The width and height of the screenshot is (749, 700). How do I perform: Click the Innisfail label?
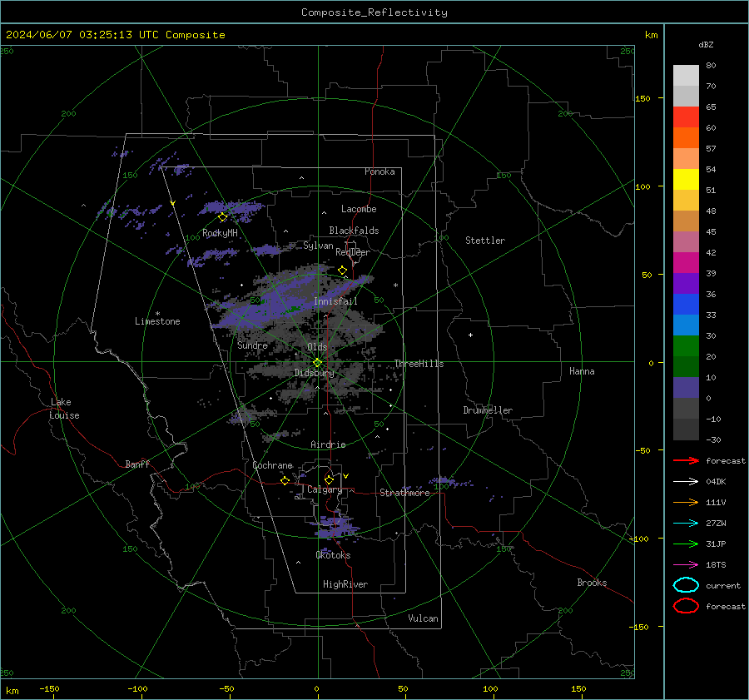pyautogui.click(x=335, y=301)
